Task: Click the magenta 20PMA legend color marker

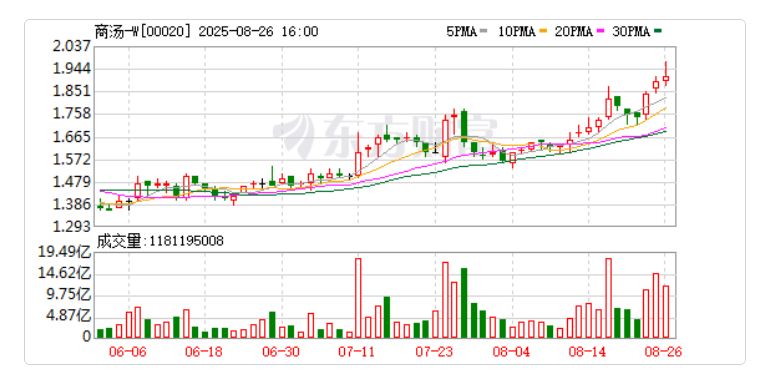Action: 601,32
